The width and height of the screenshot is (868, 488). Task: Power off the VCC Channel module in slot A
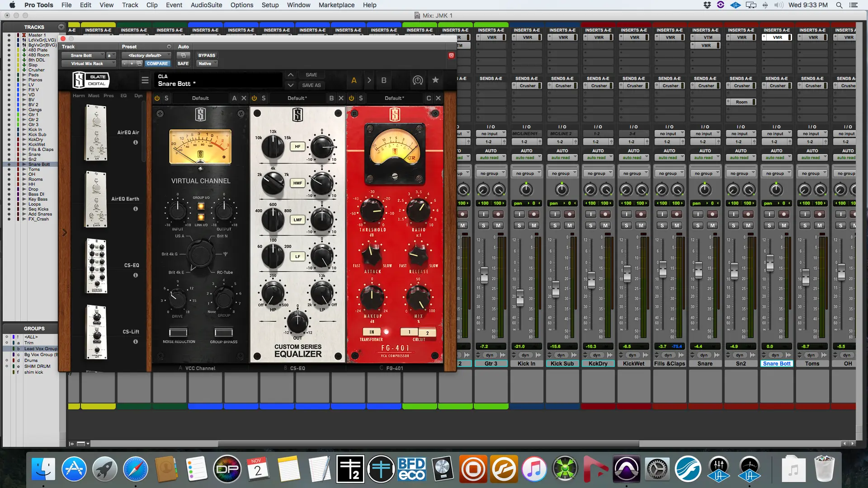coord(157,98)
